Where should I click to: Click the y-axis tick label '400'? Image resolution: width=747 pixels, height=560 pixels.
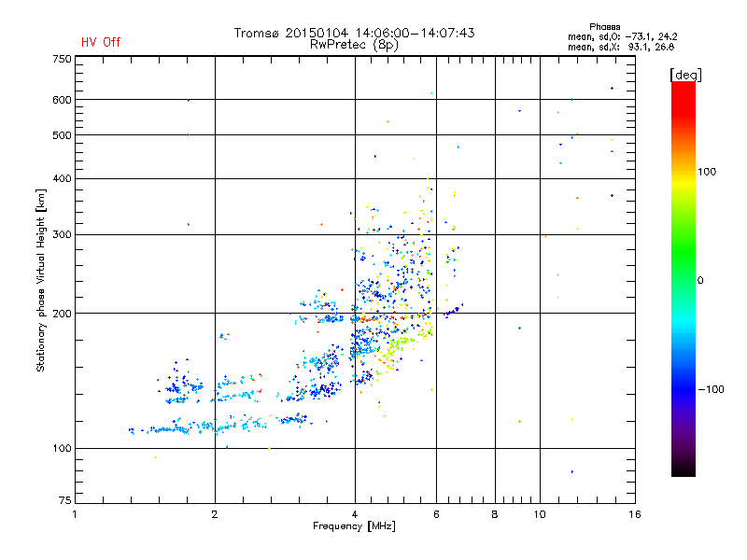pyautogui.click(x=62, y=178)
